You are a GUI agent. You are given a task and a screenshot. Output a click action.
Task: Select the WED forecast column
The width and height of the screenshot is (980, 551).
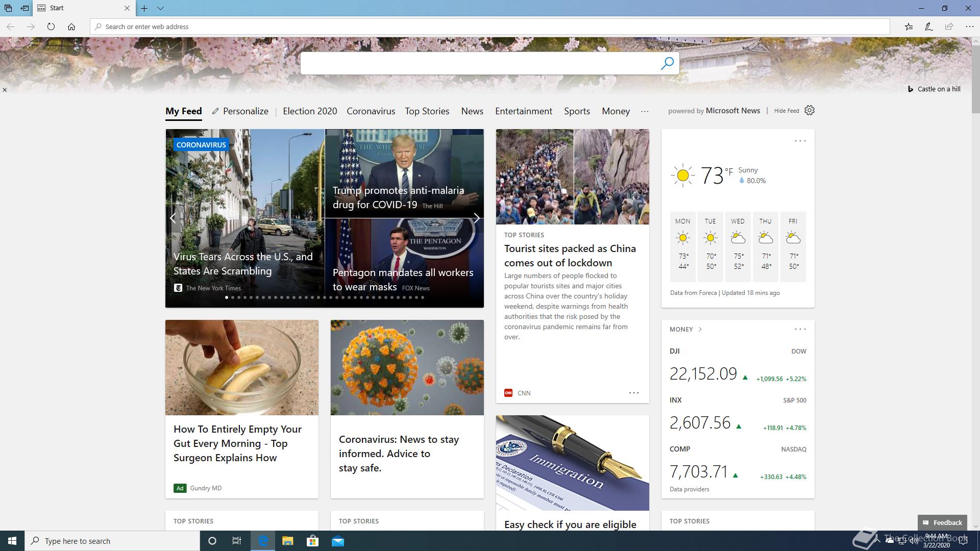(738, 246)
